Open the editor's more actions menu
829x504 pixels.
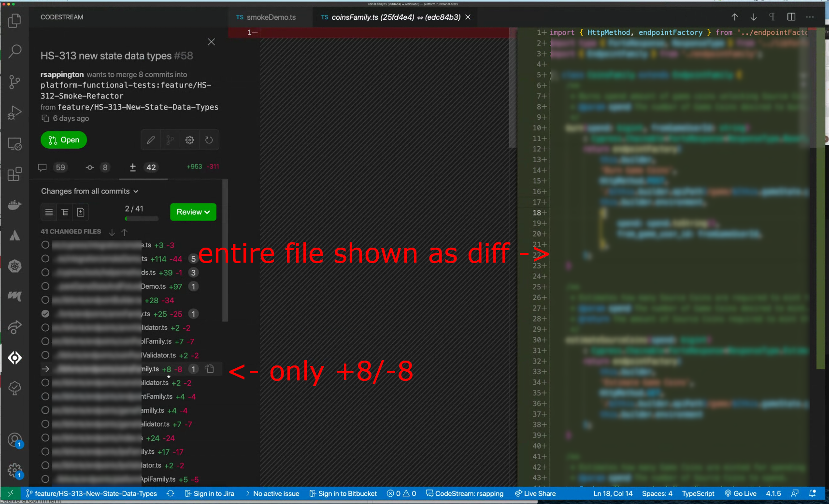[x=810, y=17]
